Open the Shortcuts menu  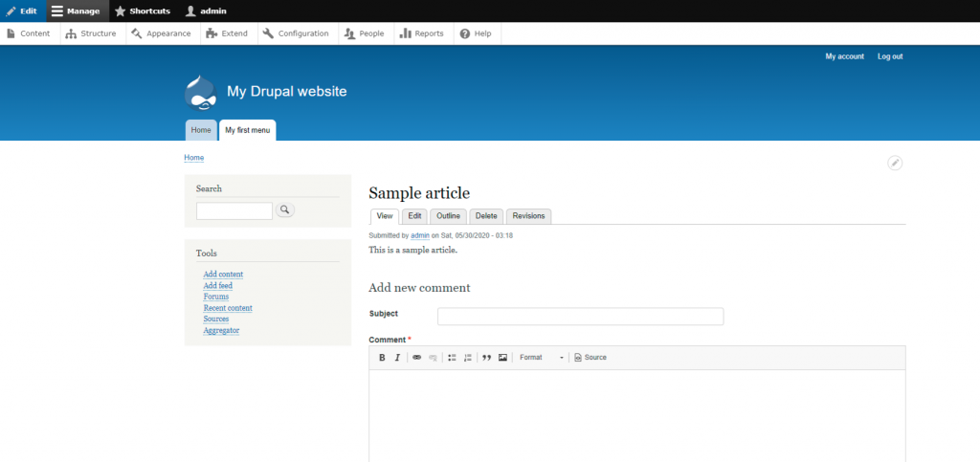tap(143, 11)
